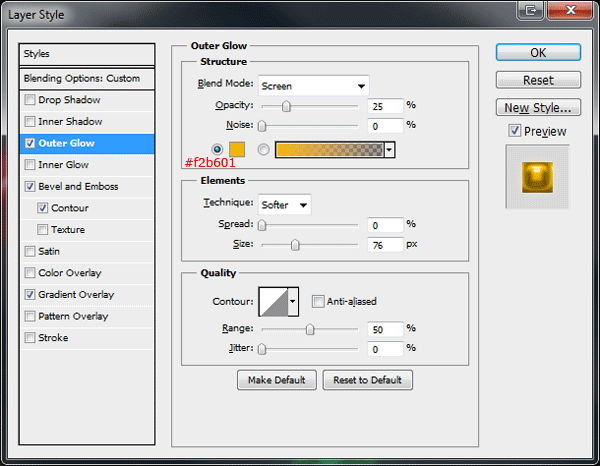Close the Layer Style dialog
Screen dimensions: 600x466
point(570,10)
